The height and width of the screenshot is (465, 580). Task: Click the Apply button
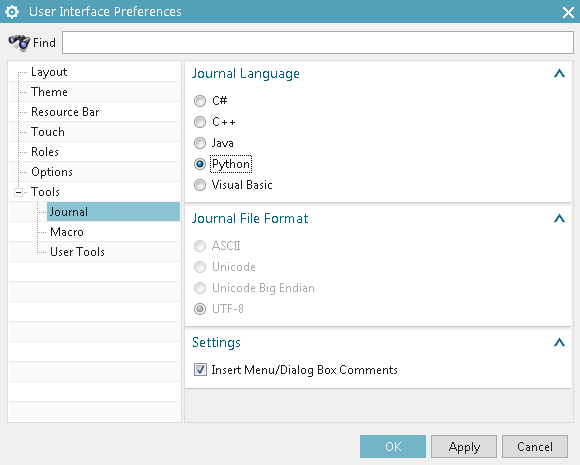pyautogui.click(x=464, y=447)
